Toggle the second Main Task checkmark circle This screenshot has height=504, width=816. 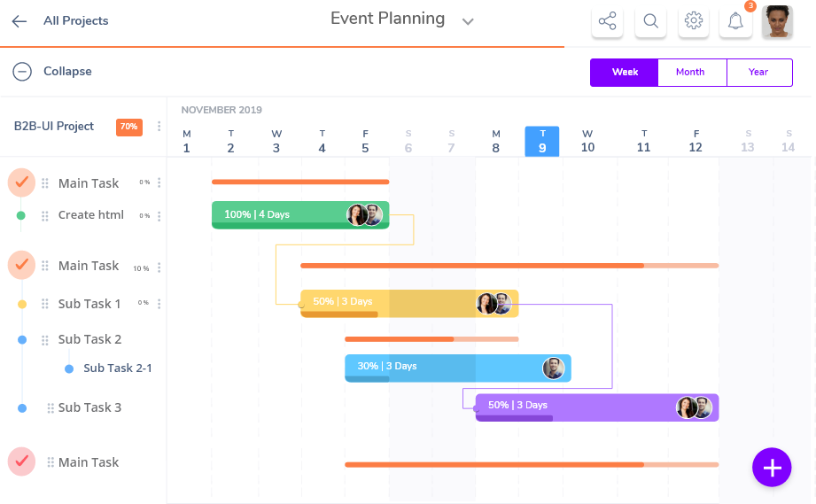[21, 265]
